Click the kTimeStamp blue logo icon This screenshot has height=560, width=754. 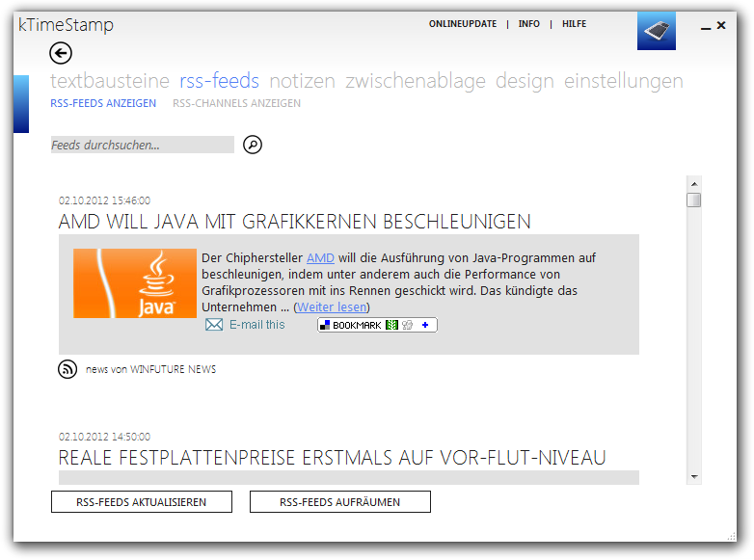point(657,31)
